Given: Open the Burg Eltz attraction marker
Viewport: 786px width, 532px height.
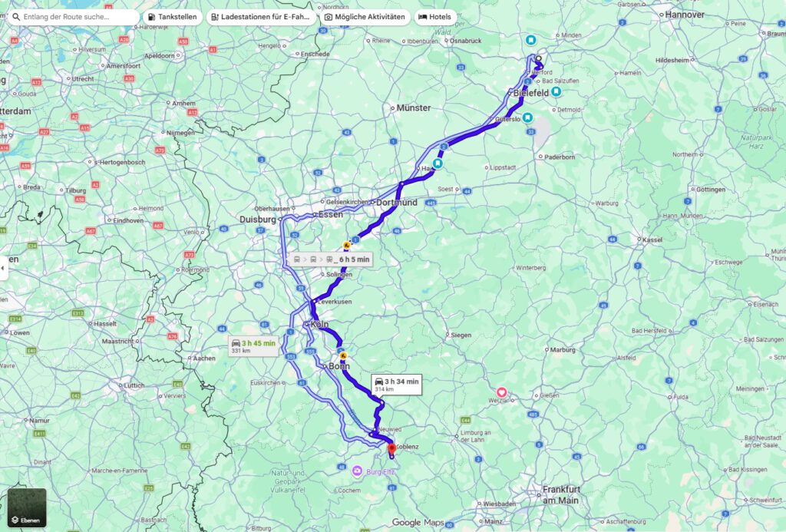Looking at the screenshot, I should click(x=357, y=471).
